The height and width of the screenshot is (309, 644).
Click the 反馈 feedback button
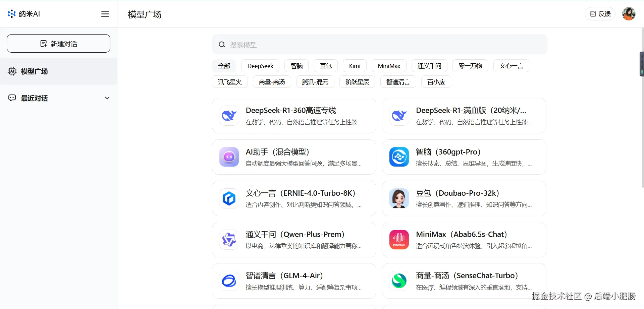click(x=600, y=14)
